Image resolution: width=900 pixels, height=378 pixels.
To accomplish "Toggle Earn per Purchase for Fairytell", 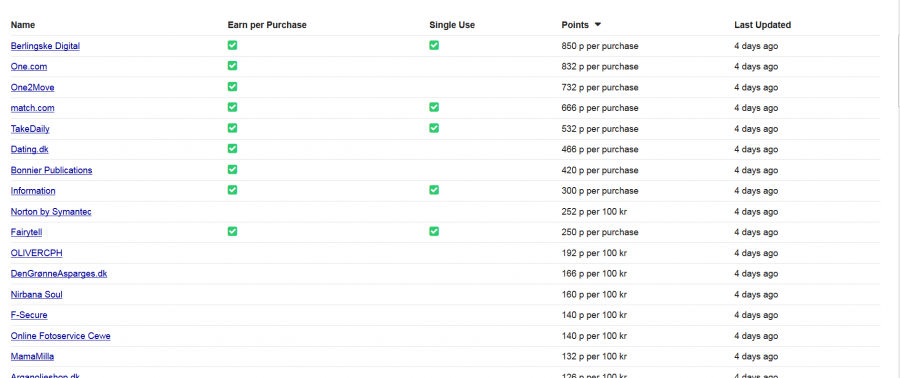I will point(232,231).
